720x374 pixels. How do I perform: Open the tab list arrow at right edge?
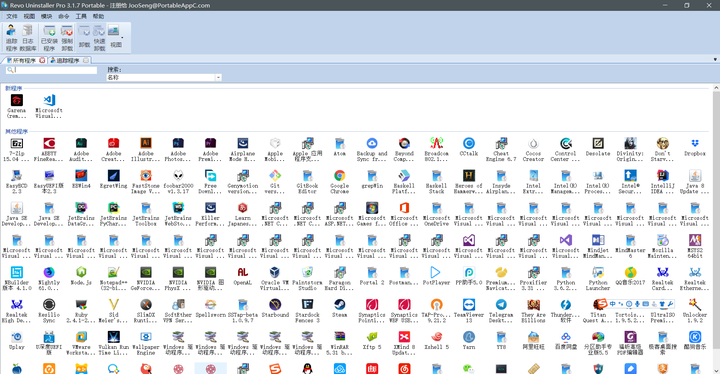[715, 60]
